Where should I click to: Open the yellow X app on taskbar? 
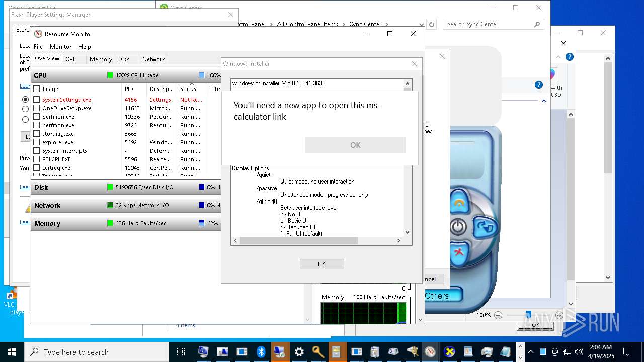[x=449, y=352]
